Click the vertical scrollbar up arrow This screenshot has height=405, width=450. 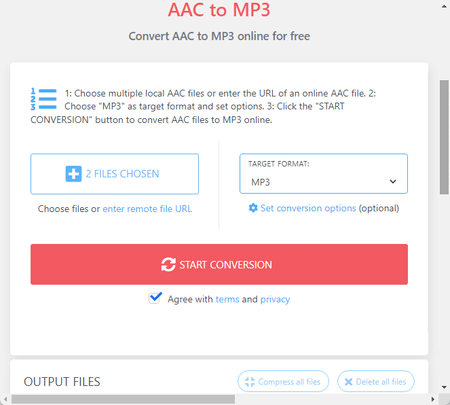[444, 7]
